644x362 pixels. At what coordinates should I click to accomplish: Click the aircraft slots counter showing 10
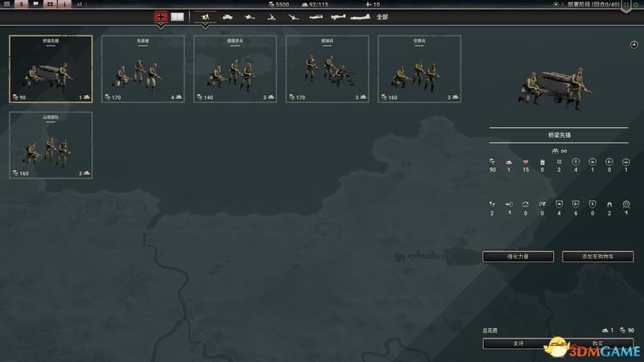[x=373, y=4]
